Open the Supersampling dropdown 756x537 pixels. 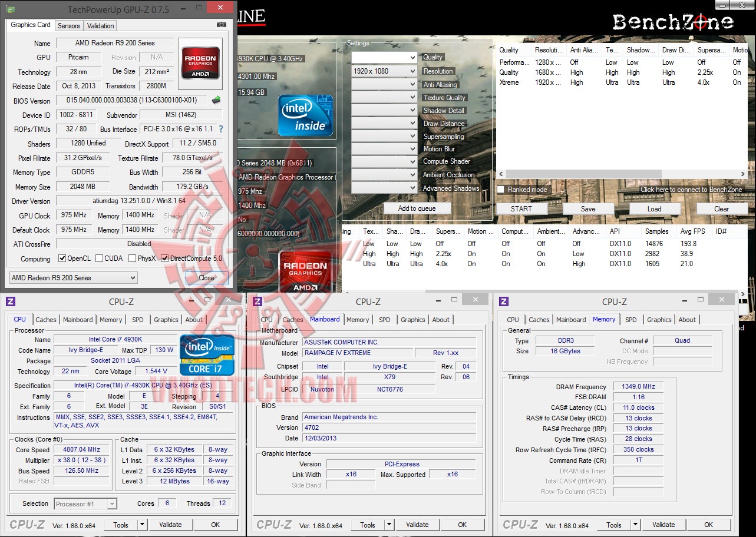pyautogui.click(x=384, y=136)
